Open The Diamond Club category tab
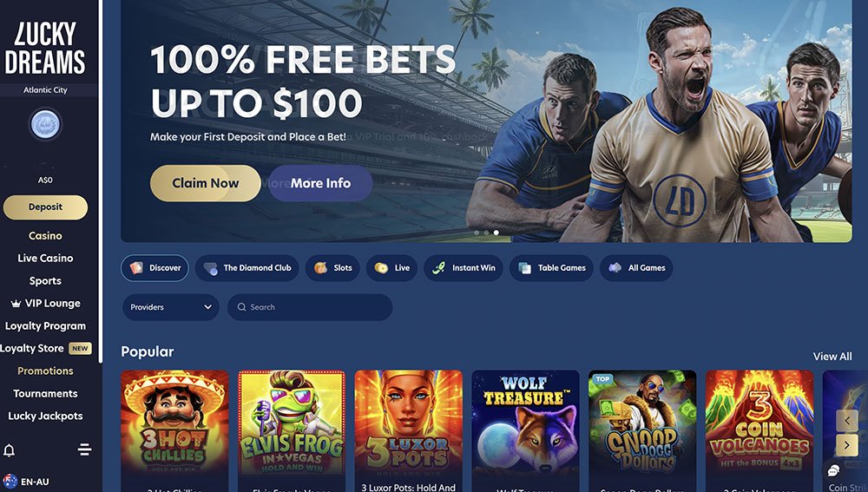This screenshot has width=868, height=492. coord(247,268)
